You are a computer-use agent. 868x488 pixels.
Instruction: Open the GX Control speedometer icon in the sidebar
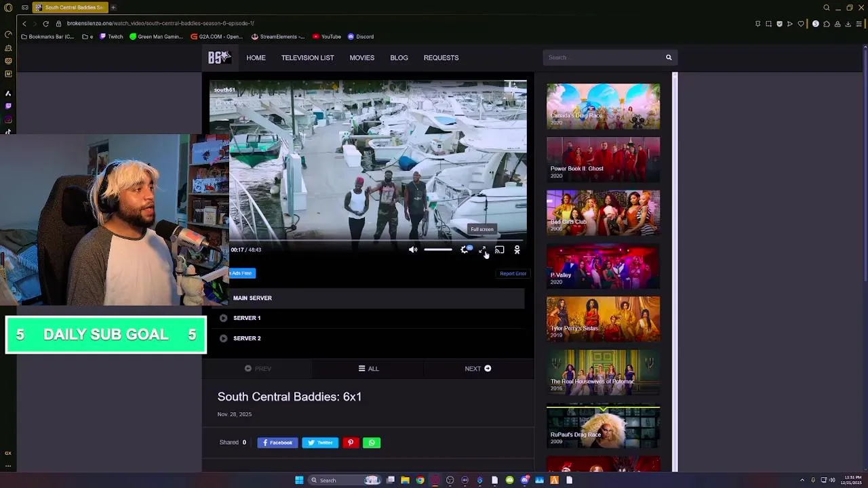pyautogui.click(x=8, y=35)
